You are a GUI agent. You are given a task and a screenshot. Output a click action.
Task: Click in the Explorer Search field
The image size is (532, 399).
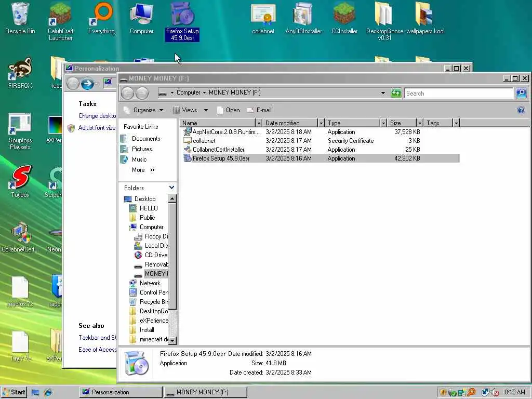(x=458, y=93)
